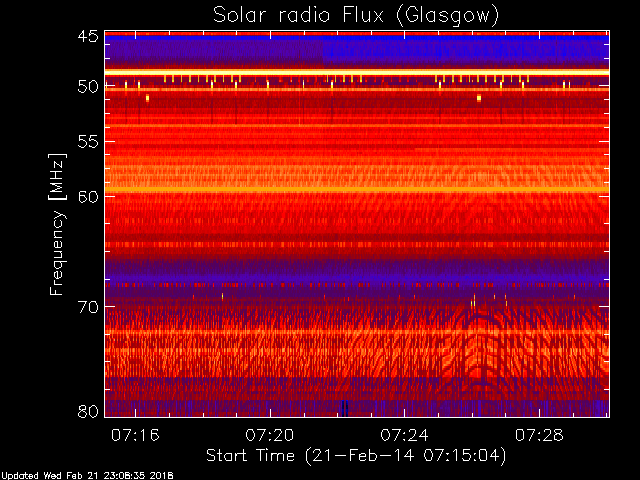Click the 'Start Time (21-Feb-14 07:15:04)' label
The height and width of the screenshot is (480, 640).
click(356, 456)
